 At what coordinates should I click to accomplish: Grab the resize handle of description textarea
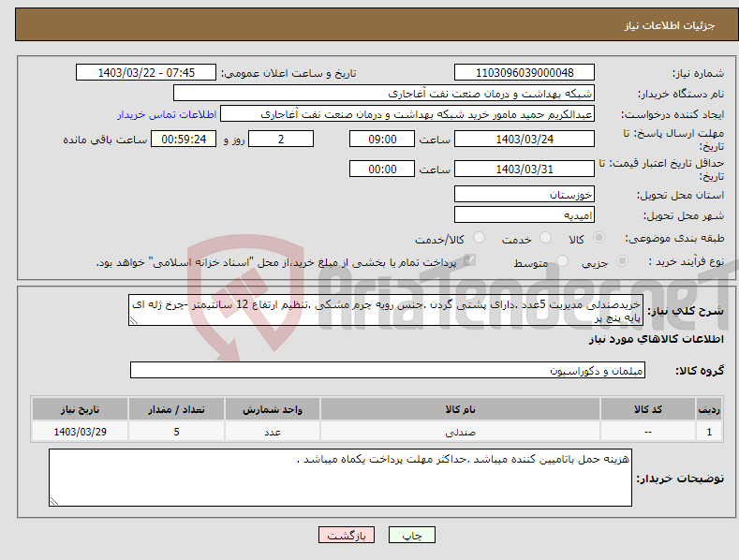[134, 320]
